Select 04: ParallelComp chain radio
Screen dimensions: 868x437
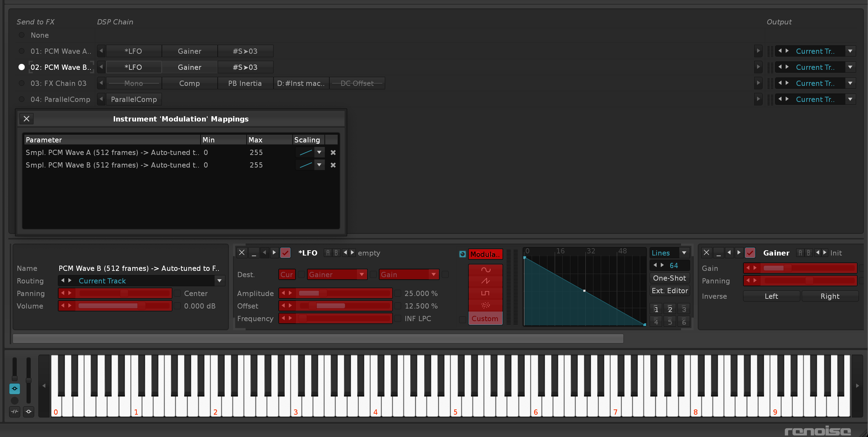(x=22, y=99)
